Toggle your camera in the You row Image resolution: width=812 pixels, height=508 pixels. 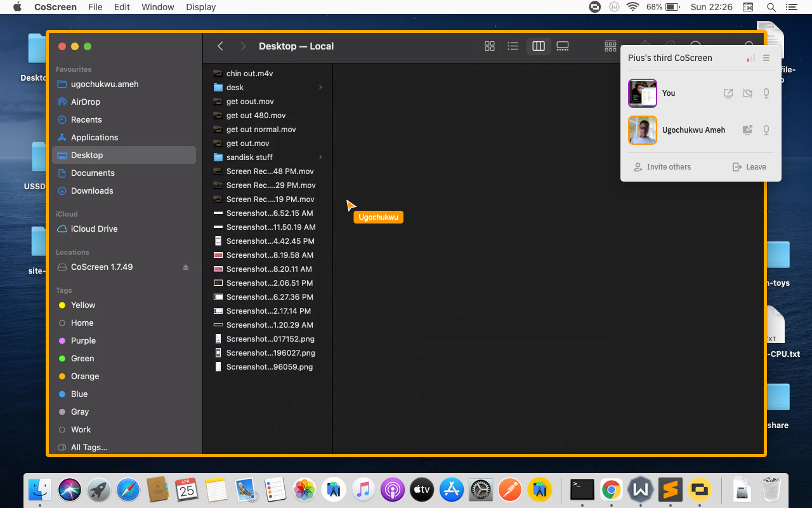coord(747,93)
